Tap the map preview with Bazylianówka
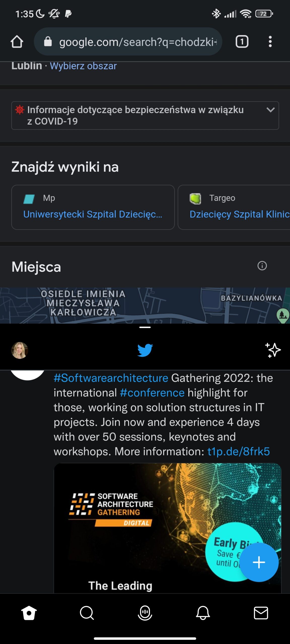290x644 pixels. [x=145, y=305]
